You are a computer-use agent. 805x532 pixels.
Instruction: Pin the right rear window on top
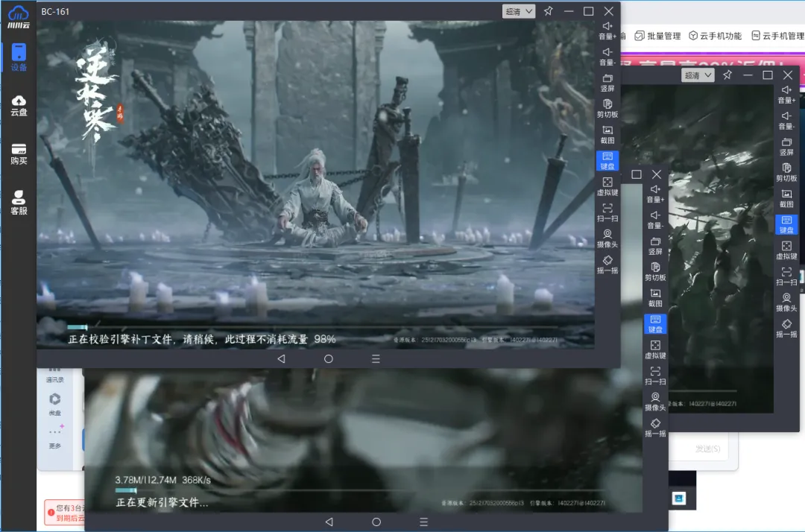tap(727, 75)
